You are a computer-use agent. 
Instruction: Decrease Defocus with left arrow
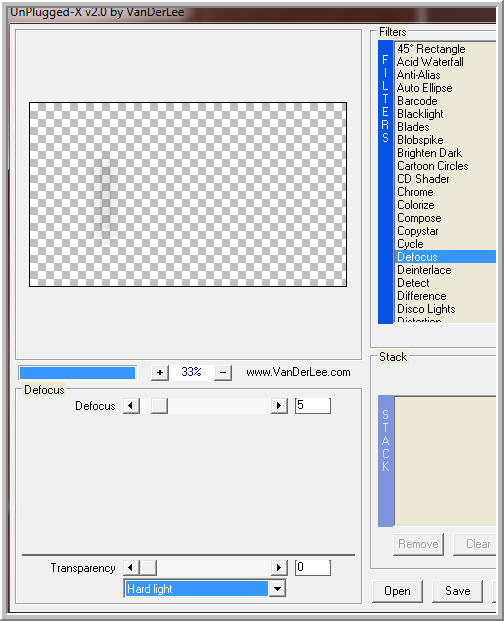(x=131, y=406)
